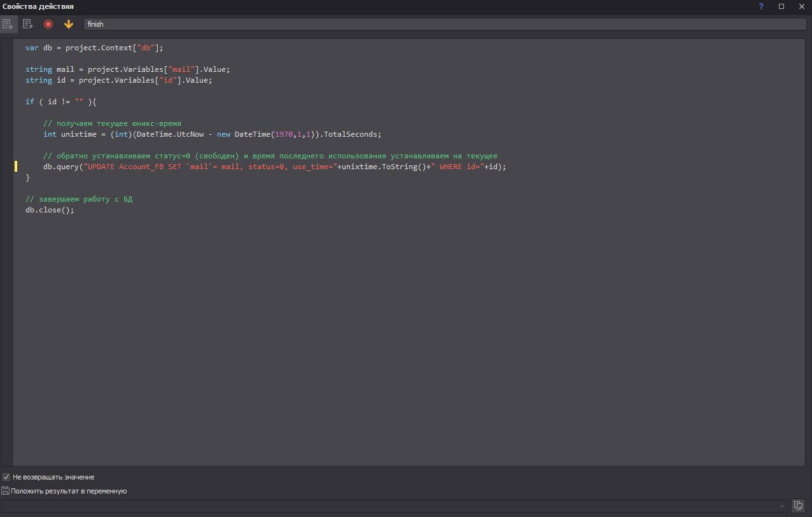Viewport: 812px width, 517px height.
Task: Place cursor on var db = project.Context line
Action: pos(95,48)
